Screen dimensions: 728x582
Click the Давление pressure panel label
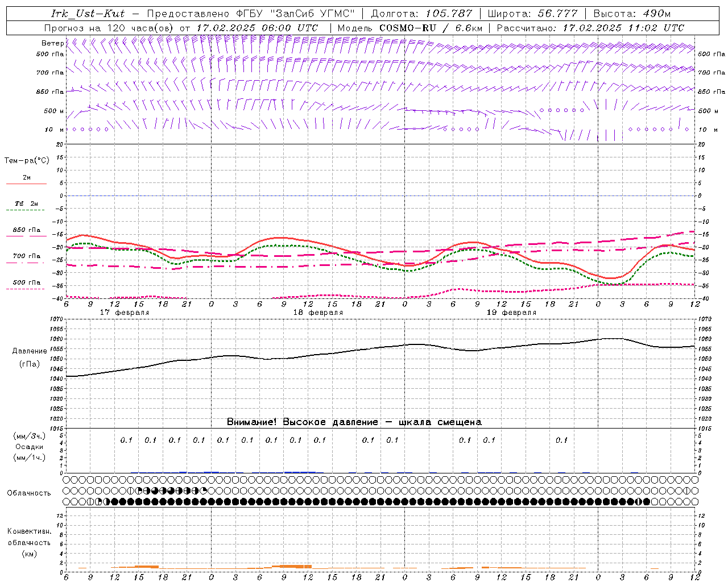pyautogui.click(x=30, y=351)
